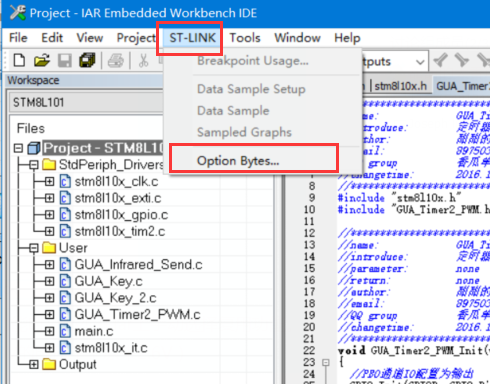
Task: Select stm8l10x_tim2.c in the file tree
Action: [120, 231]
